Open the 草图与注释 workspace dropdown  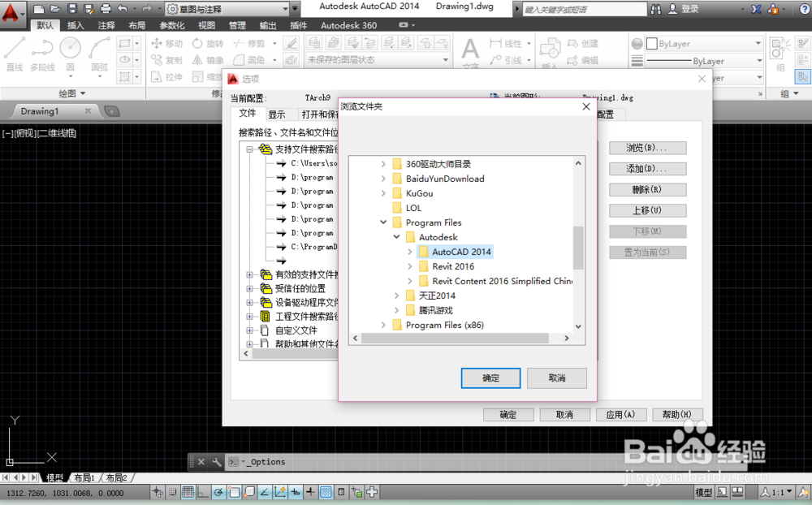click(x=228, y=9)
